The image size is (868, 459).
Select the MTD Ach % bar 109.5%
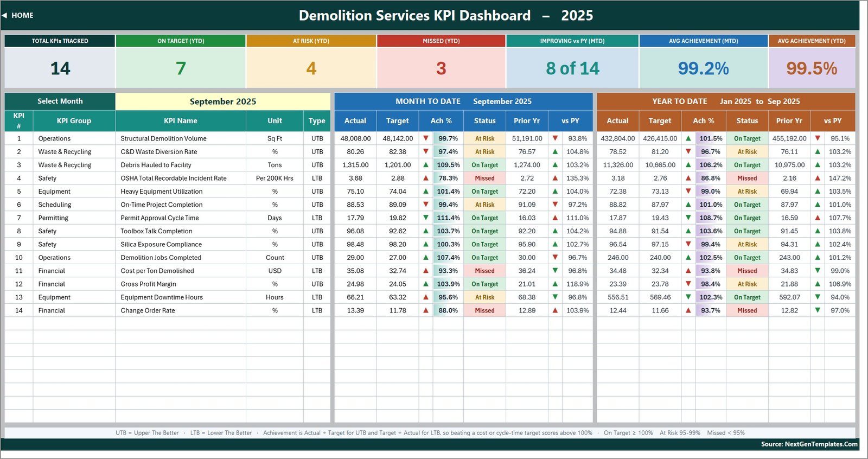coord(448,165)
